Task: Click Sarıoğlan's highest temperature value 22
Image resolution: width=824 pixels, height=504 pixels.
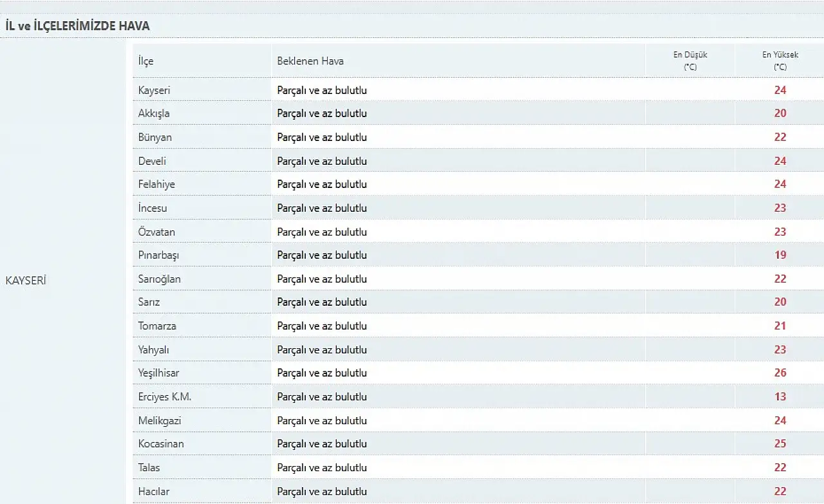Action: (x=780, y=279)
